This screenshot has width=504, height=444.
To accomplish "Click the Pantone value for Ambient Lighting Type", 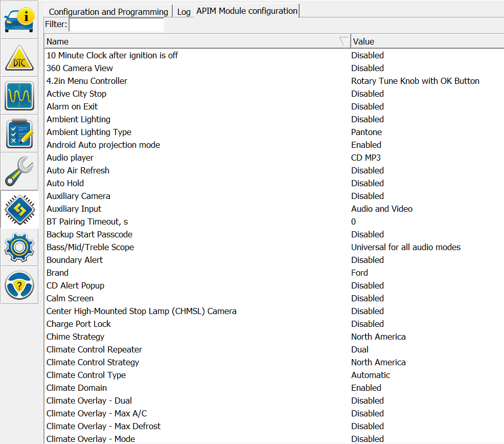I will pos(366,132).
